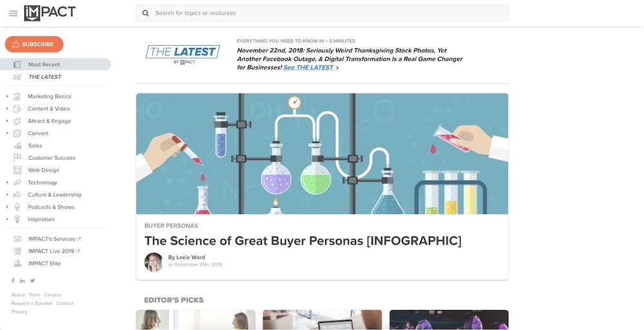The height and width of the screenshot is (330, 644).
Task: Open THE LATEST sidebar item
Action: [x=44, y=77]
